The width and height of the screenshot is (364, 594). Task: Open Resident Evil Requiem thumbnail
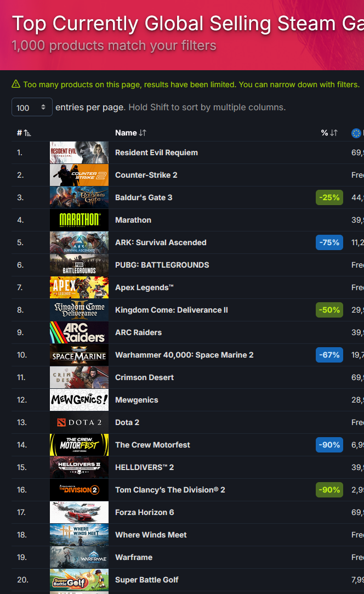(79, 152)
